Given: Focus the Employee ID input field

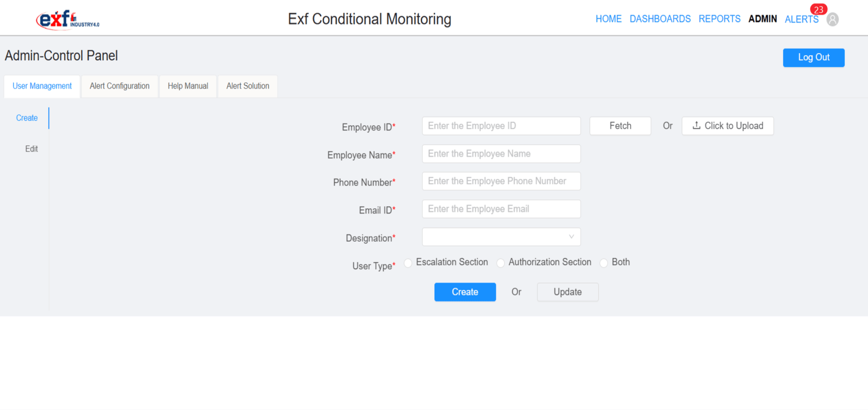Looking at the screenshot, I should tap(501, 126).
